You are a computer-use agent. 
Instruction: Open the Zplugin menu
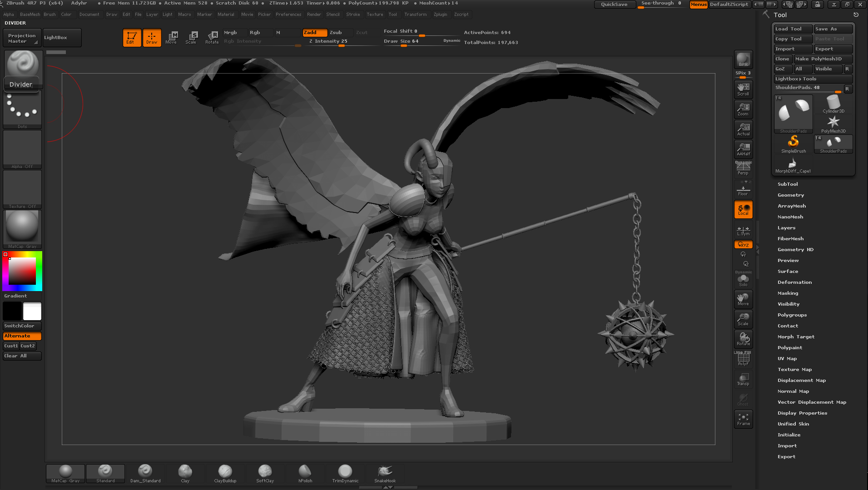point(440,15)
